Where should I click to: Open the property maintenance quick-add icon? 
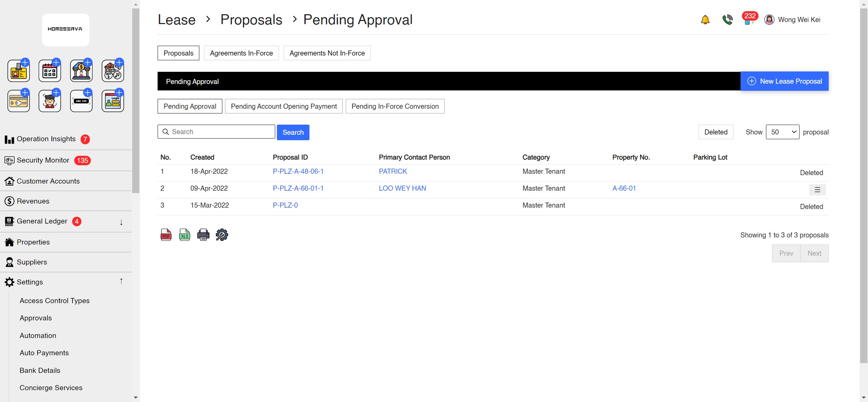[x=112, y=70]
